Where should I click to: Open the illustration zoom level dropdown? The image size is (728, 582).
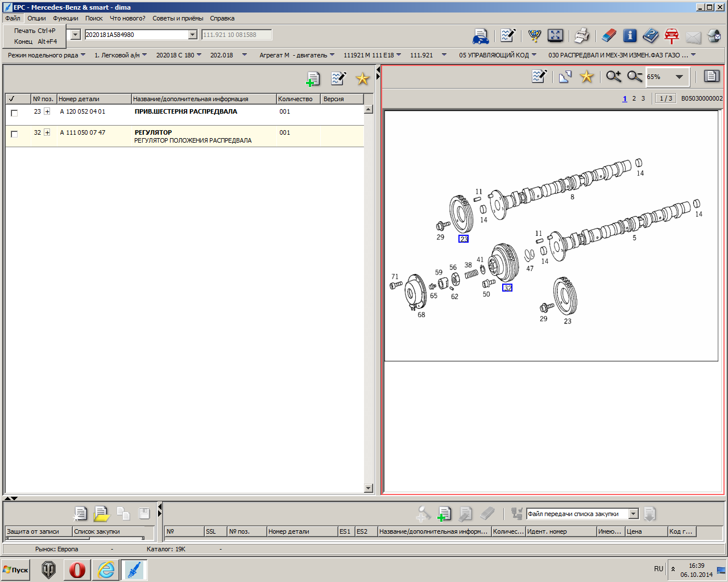679,77
